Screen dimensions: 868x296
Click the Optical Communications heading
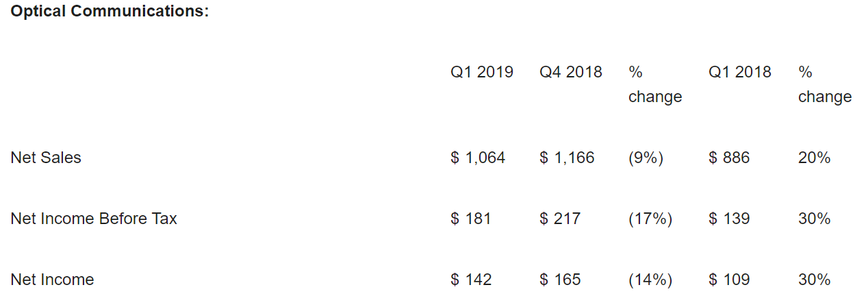click(110, 12)
